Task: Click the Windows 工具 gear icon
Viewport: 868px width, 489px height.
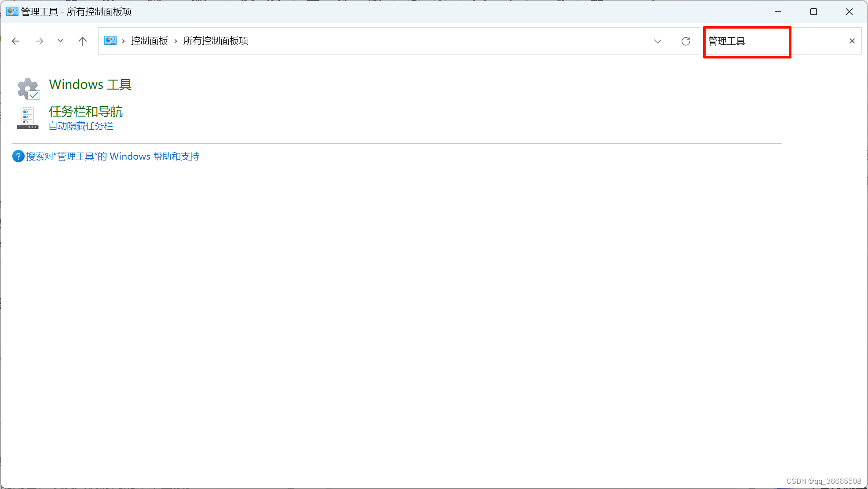Action: tap(28, 88)
